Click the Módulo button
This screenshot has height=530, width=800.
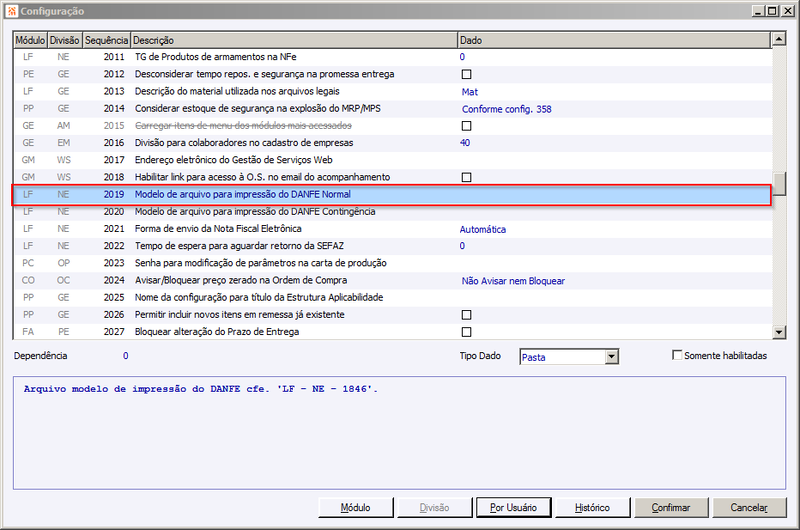(x=356, y=508)
